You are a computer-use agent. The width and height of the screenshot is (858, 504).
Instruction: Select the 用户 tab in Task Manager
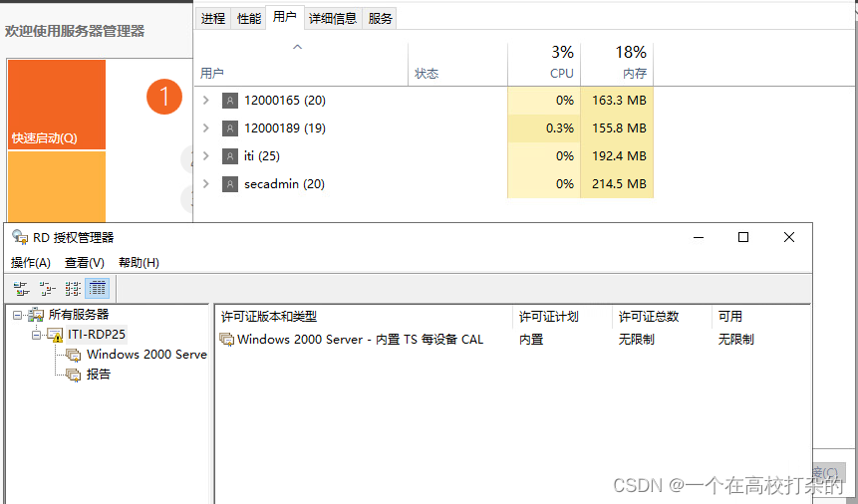(x=285, y=17)
